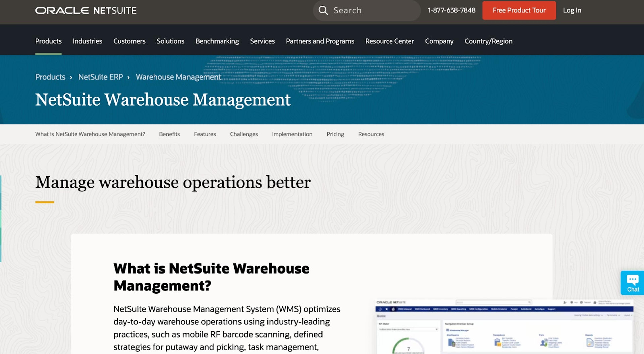Open the Resource Center menu
The image size is (644, 354).
pos(389,41)
